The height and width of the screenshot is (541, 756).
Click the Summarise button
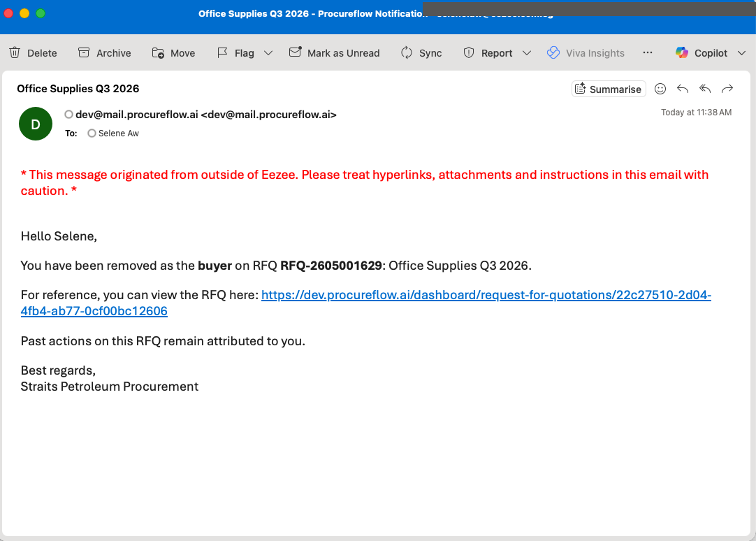[609, 89]
